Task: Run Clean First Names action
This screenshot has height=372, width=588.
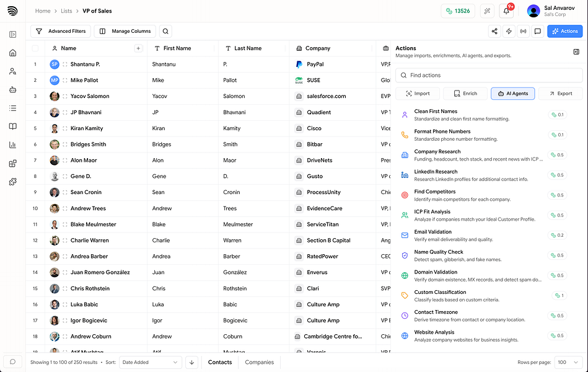Action: [x=484, y=115]
